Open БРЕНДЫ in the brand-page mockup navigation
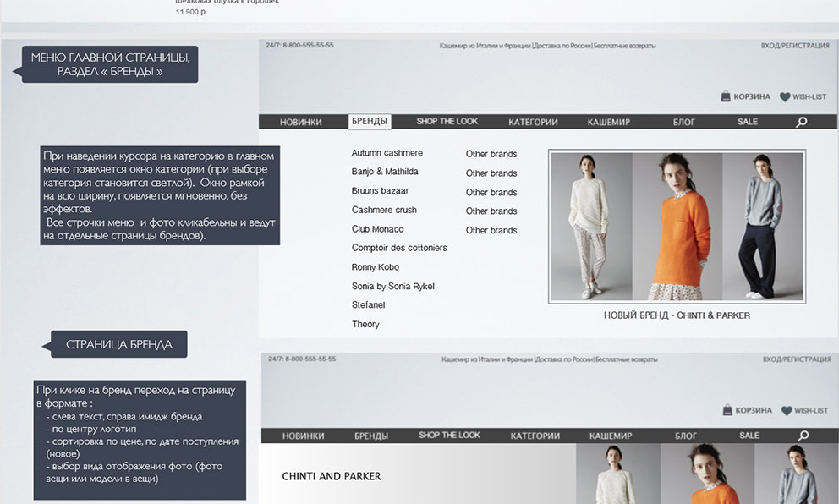839x504 pixels. point(371,436)
